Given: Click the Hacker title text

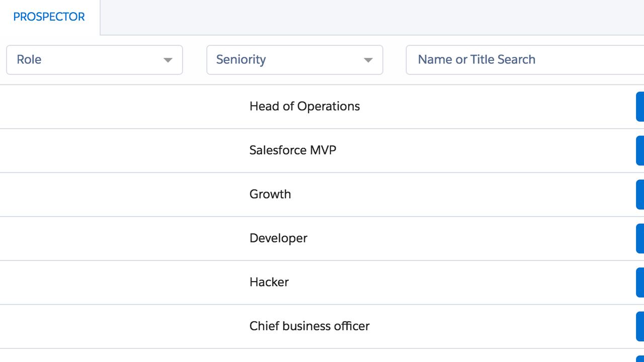Looking at the screenshot, I should point(269,283).
